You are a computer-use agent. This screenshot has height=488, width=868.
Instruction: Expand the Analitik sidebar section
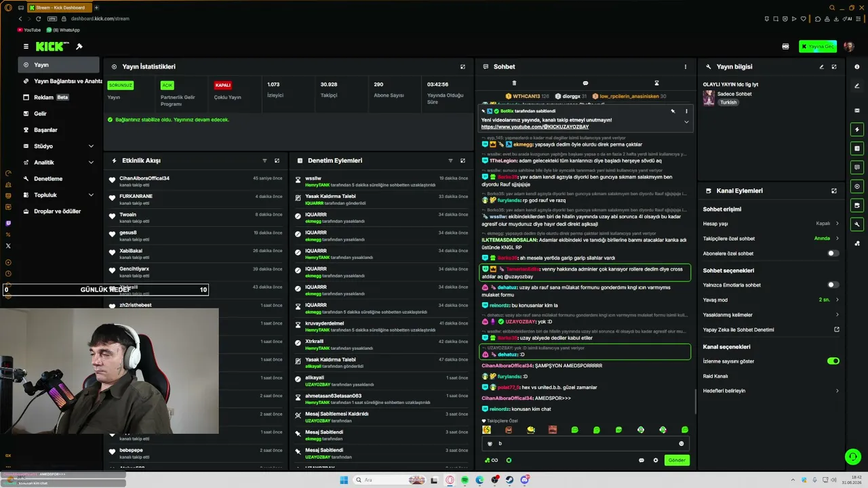click(x=91, y=163)
